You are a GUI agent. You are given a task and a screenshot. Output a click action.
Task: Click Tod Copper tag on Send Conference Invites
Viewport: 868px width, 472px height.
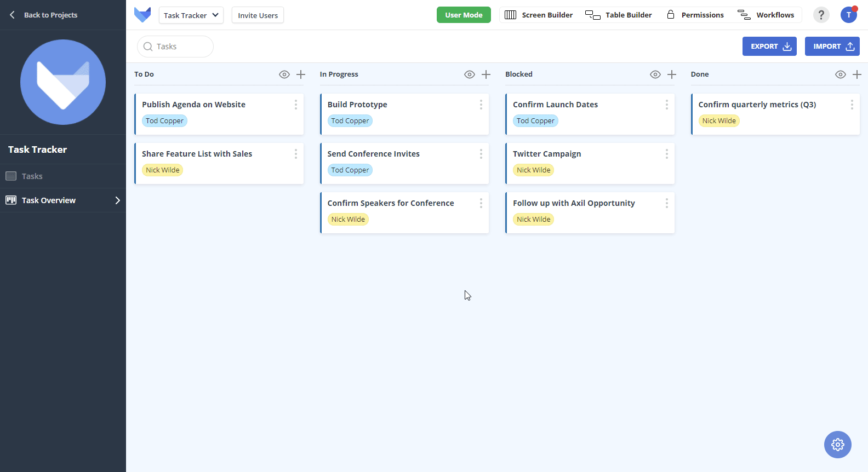[x=350, y=170]
